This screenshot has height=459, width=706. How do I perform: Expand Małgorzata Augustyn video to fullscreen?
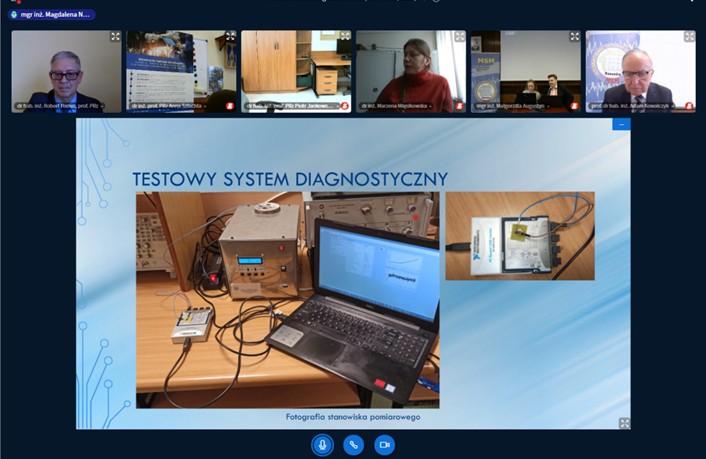(x=575, y=37)
